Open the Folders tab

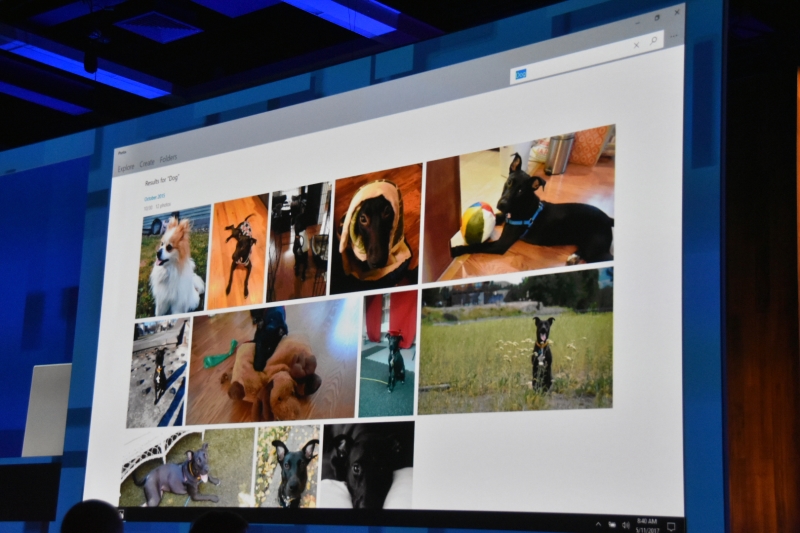click(168, 159)
